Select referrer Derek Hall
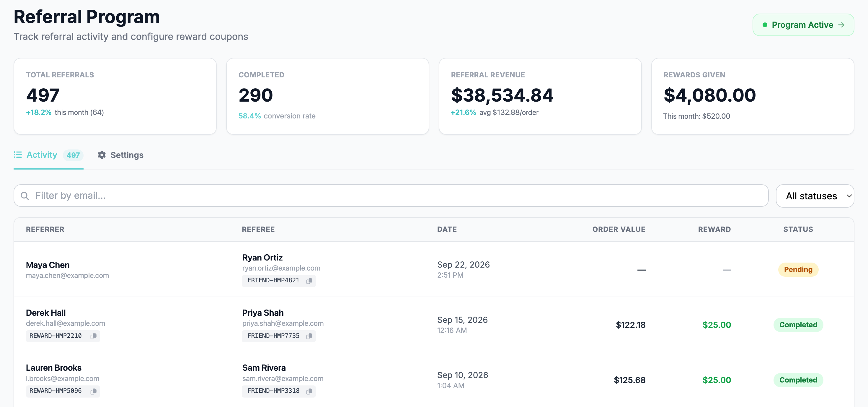This screenshot has height=407, width=868. coord(45,313)
